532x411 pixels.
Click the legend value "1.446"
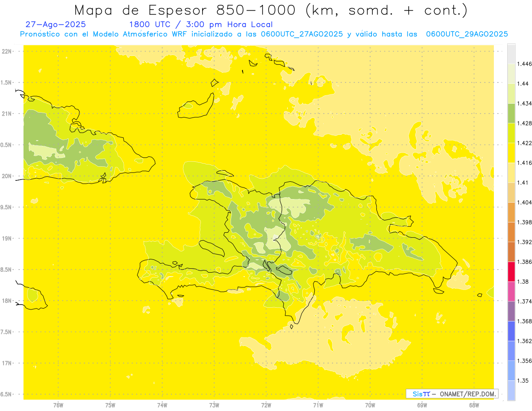[524, 64]
